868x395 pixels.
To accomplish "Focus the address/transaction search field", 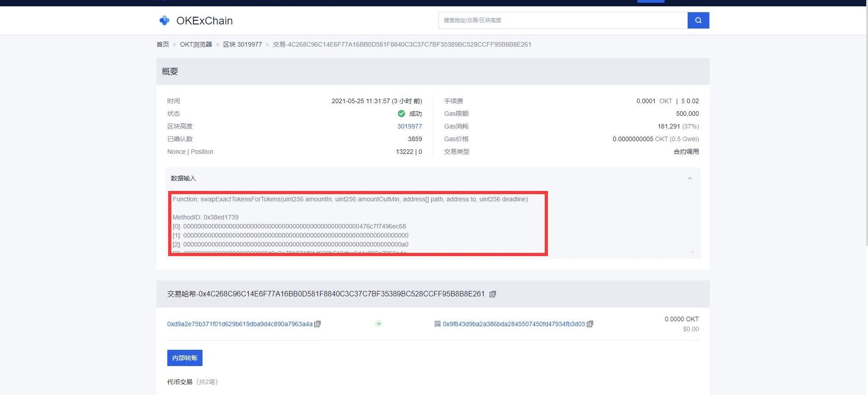I will (563, 20).
